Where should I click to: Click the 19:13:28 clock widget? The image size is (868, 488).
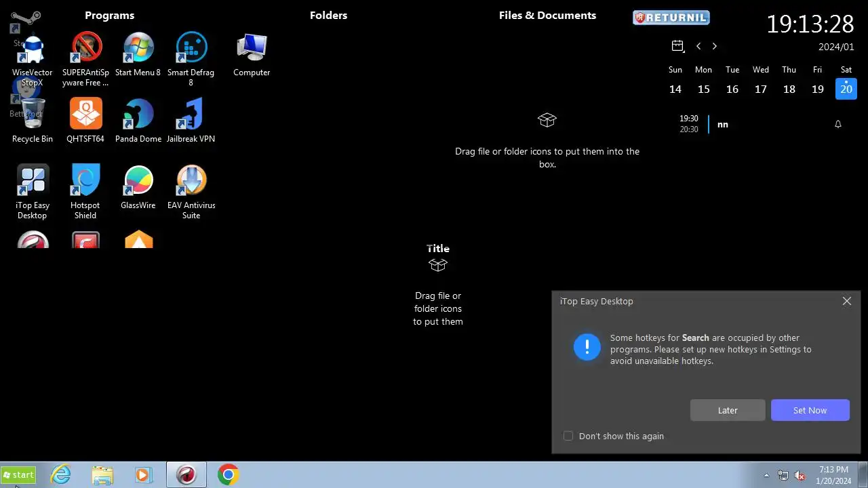tap(810, 24)
